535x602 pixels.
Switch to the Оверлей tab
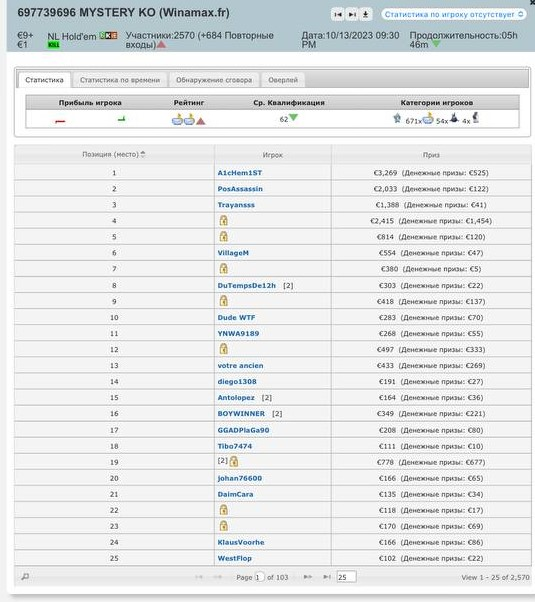click(x=283, y=80)
